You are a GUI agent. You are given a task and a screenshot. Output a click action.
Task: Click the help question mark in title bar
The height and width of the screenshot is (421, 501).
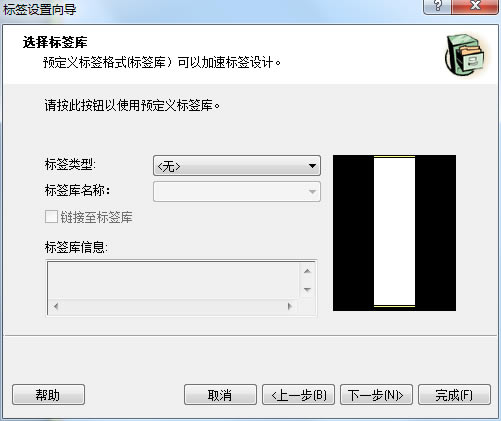438,6
